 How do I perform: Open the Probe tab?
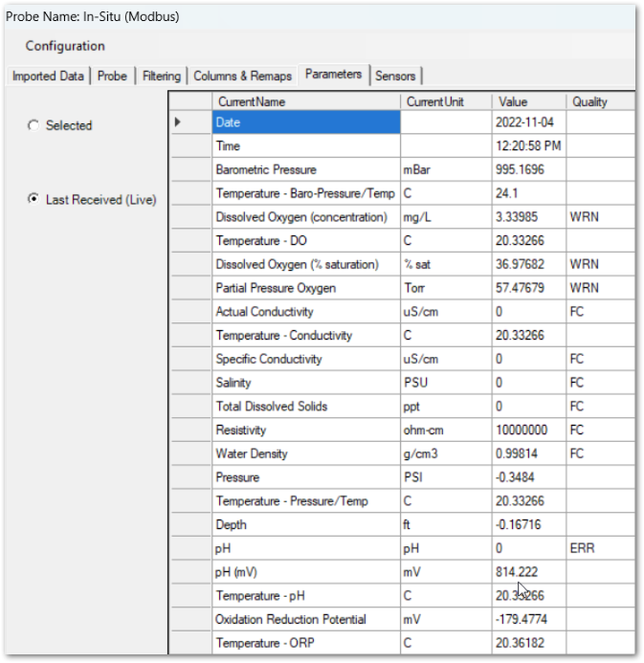(112, 76)
